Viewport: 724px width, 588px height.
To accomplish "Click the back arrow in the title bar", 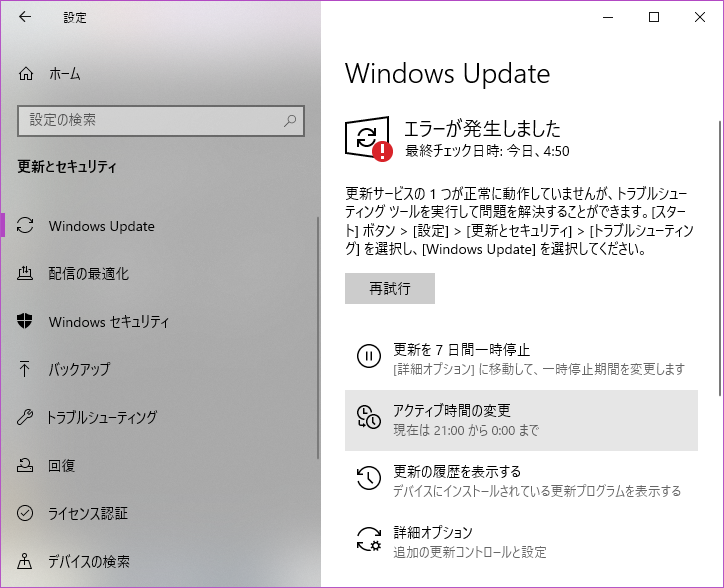I will [25, 18].
